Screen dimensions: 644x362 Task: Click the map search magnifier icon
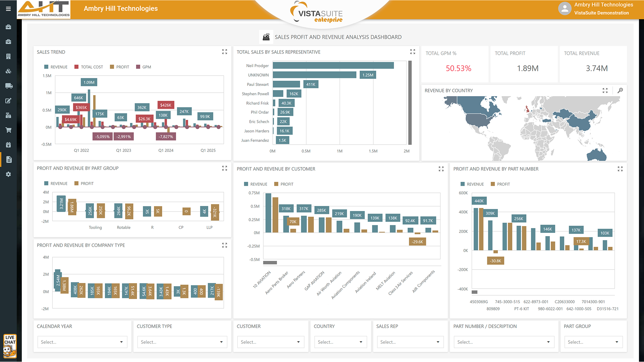click(620, 90)
